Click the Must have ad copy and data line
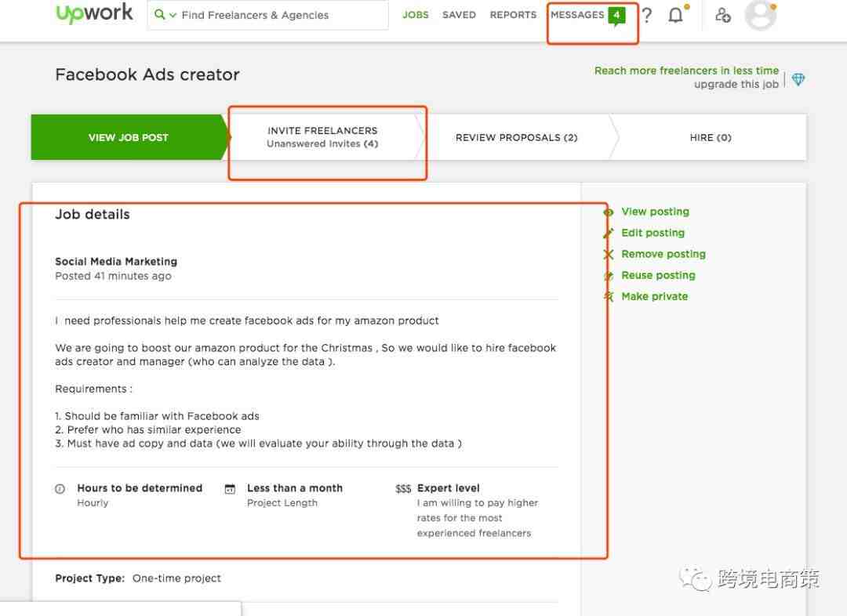The width and height of the screenshot is (847, 616). (258, 444)
